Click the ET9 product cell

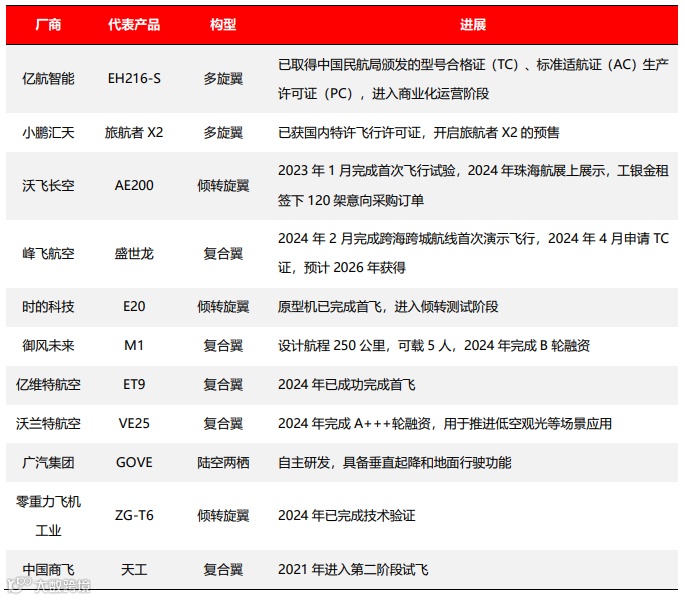(x=134, y=385)
